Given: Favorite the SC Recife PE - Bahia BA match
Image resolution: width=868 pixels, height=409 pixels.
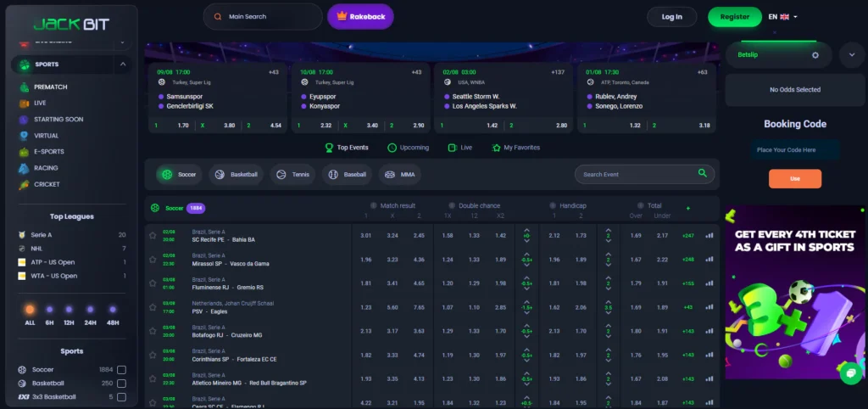Looking at the screenshot, I should [x=153, y=236].
